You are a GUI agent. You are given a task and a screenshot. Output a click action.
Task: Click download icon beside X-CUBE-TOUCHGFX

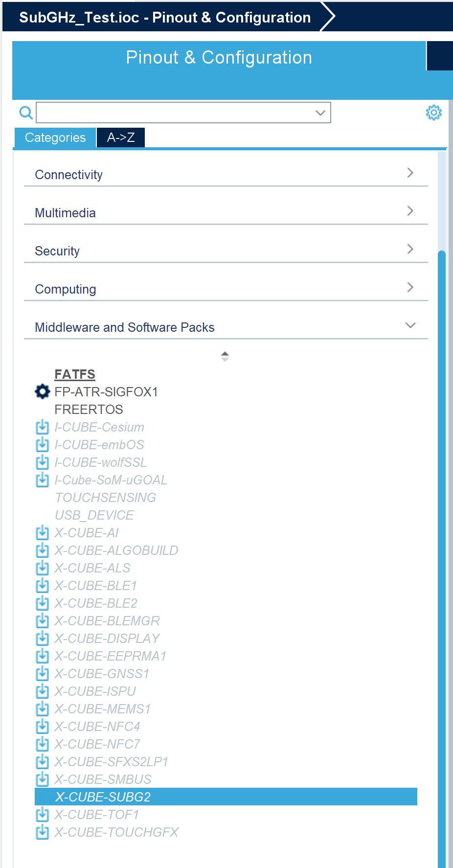tap(43, 832)
